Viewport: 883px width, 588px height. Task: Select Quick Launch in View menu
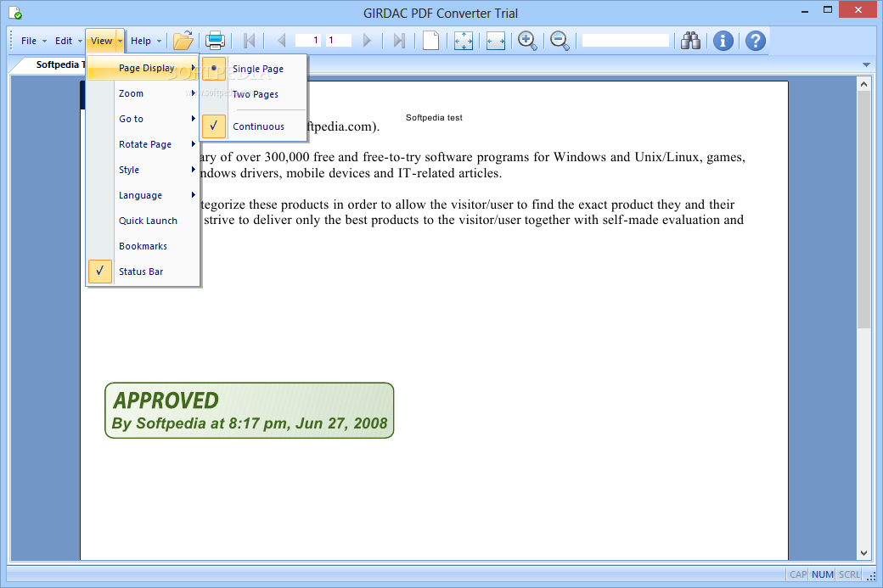(143, 221)
